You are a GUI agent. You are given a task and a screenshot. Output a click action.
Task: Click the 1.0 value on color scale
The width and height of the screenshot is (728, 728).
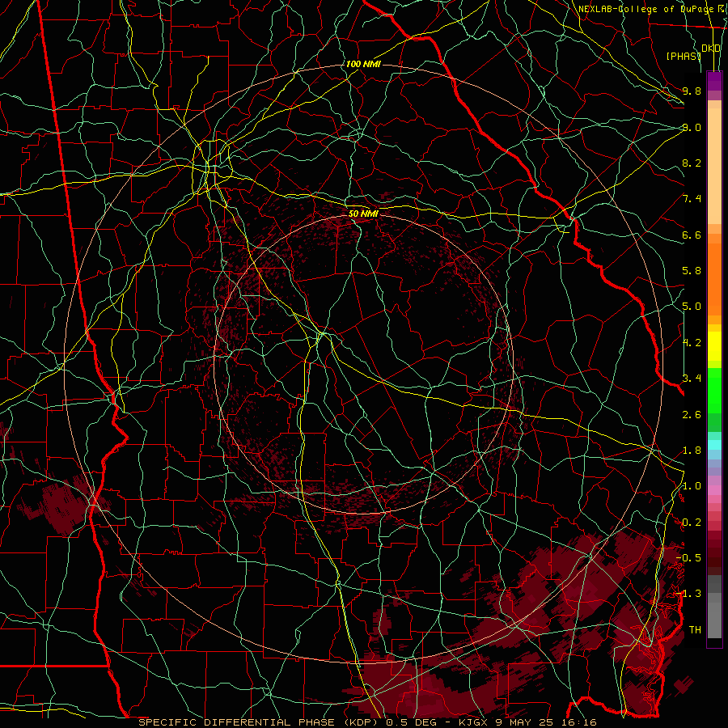(x=692, y=486)
